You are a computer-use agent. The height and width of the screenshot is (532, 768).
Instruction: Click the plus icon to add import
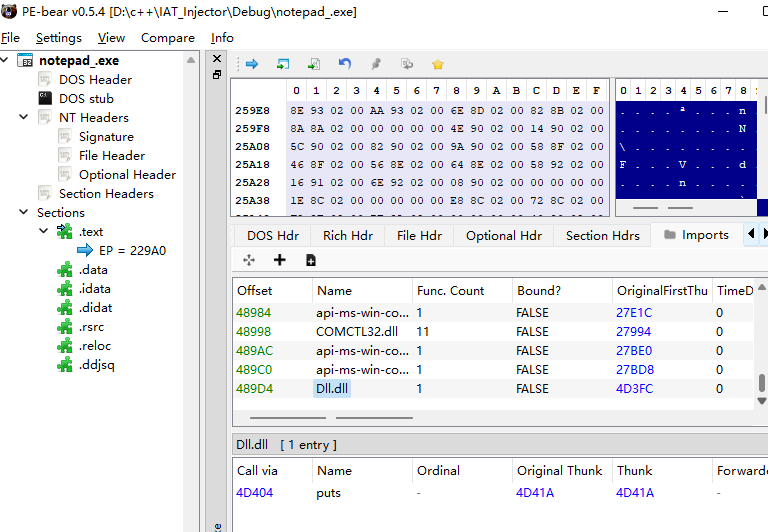click(x=280, y=260)
